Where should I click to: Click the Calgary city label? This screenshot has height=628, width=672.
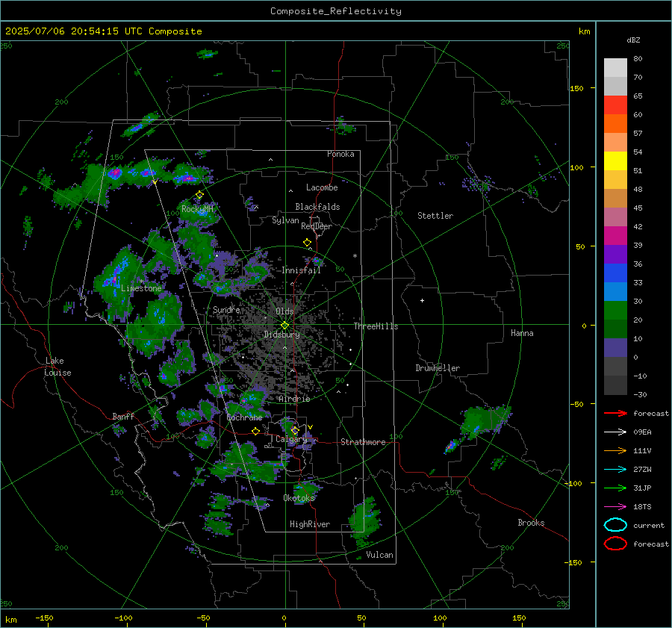[x=291, y=439]
